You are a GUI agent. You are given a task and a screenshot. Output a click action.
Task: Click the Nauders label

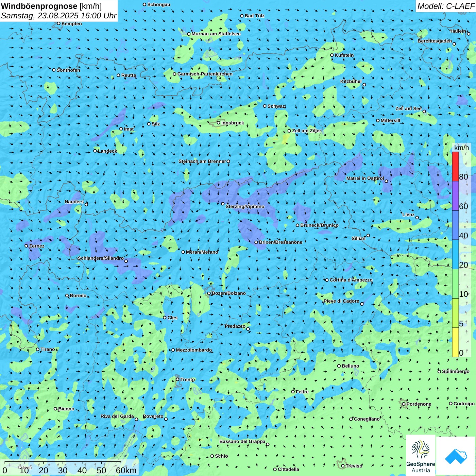(x=74, y=202)
